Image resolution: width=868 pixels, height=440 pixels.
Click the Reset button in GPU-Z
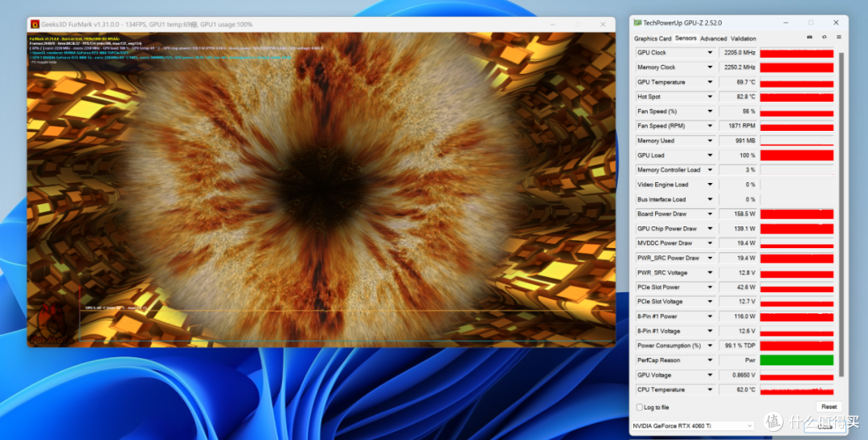pyautogui.click(x=829, y=407)
